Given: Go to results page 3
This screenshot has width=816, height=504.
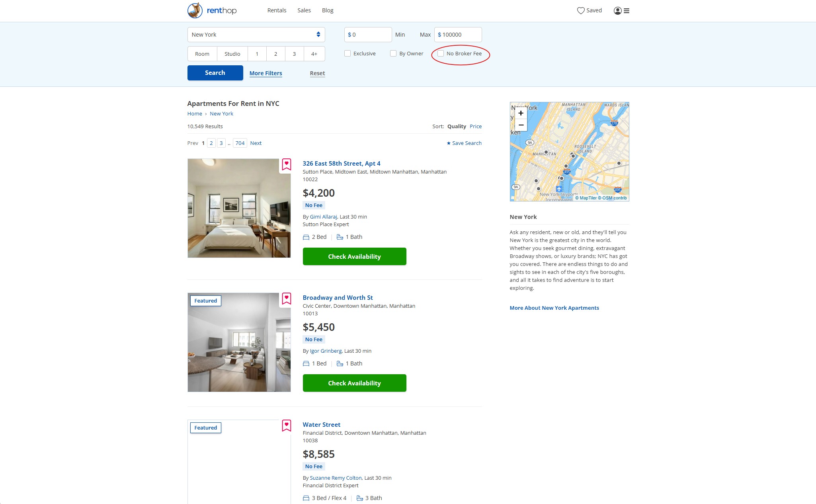Looking at the screenshot, I should [221, 143].
